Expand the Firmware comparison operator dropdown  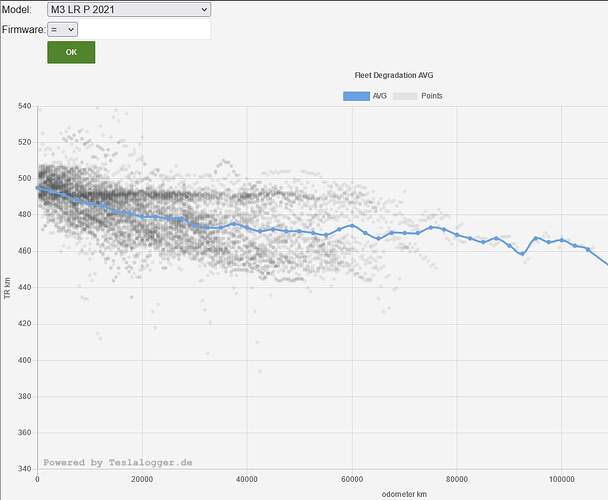[62, 29]
